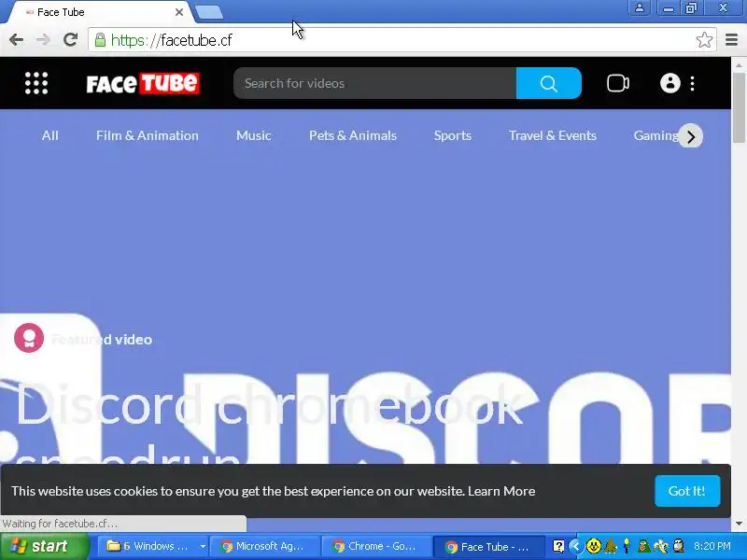The width and height of the screenshot is (747, 560).
Task: Click the pink Featured video badge icon
Action: coord(29,338)
